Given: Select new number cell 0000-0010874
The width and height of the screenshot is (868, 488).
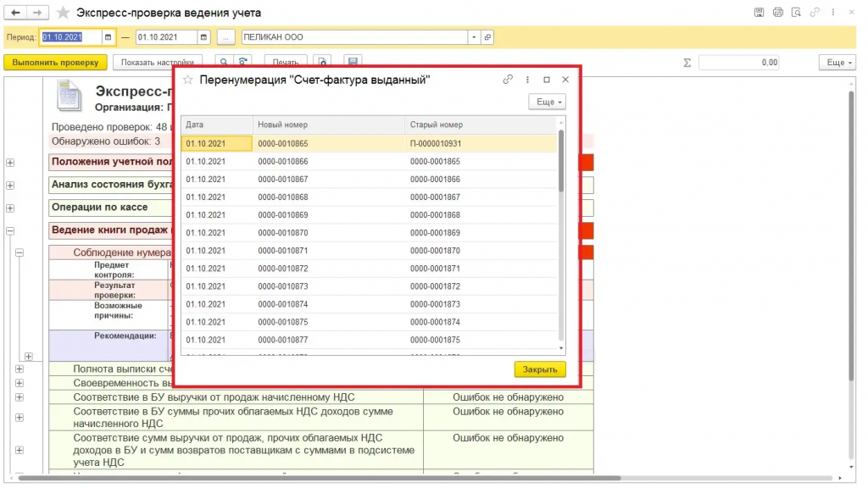Looking at the screenshot, I should coord(329,304).
